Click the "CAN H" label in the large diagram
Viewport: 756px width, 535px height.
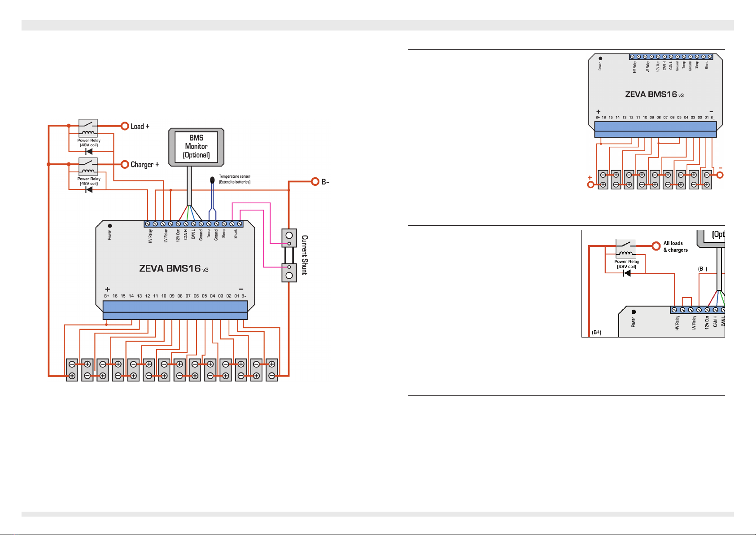186,235
